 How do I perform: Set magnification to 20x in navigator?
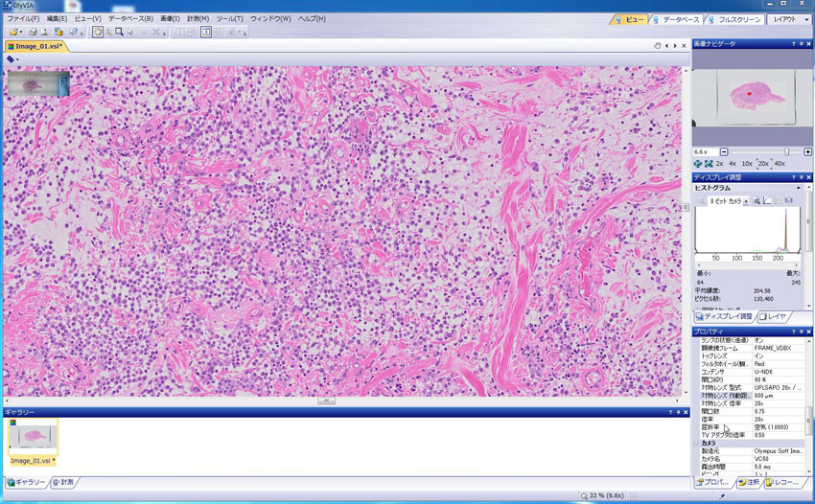point(763,164)
